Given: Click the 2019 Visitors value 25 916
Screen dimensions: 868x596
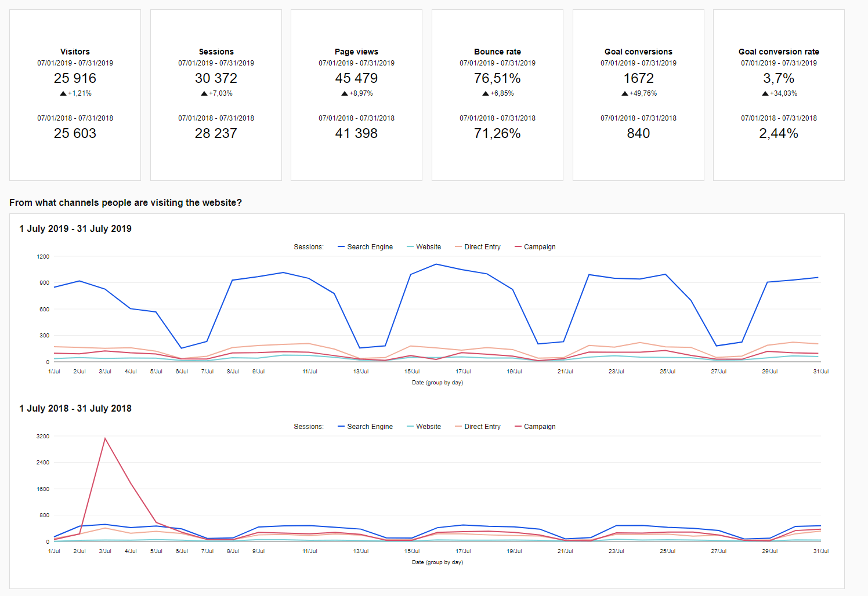Looking at the screenshot, I should (75, 78).
